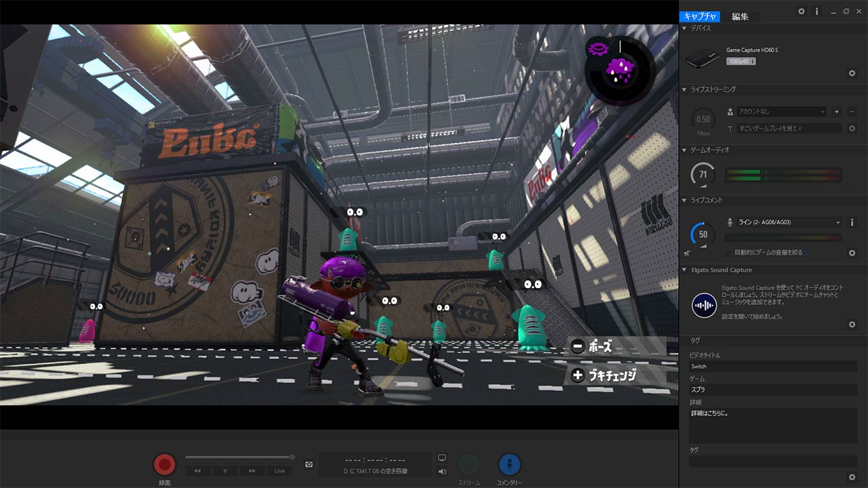
Task: Switch to the 編集 tab
Action: (x=740, y=16)
